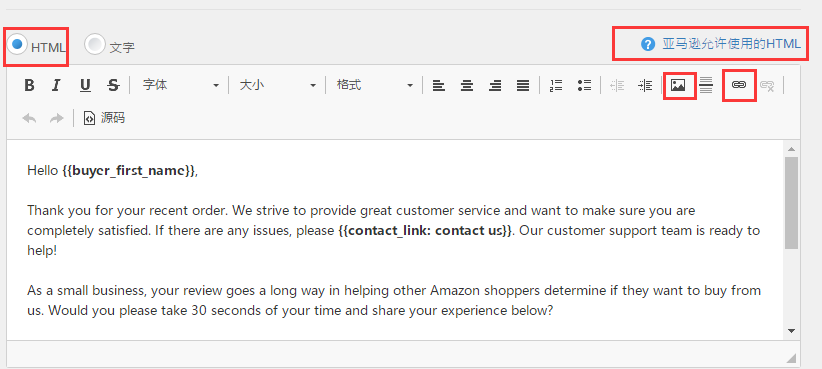This screenshot has width=822, height=369.
Task: Open the insert image tool
Action: 678,85
